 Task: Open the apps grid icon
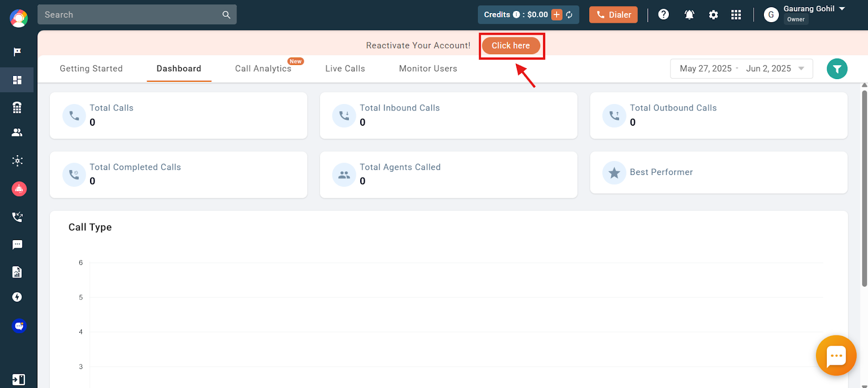[736, 15]
